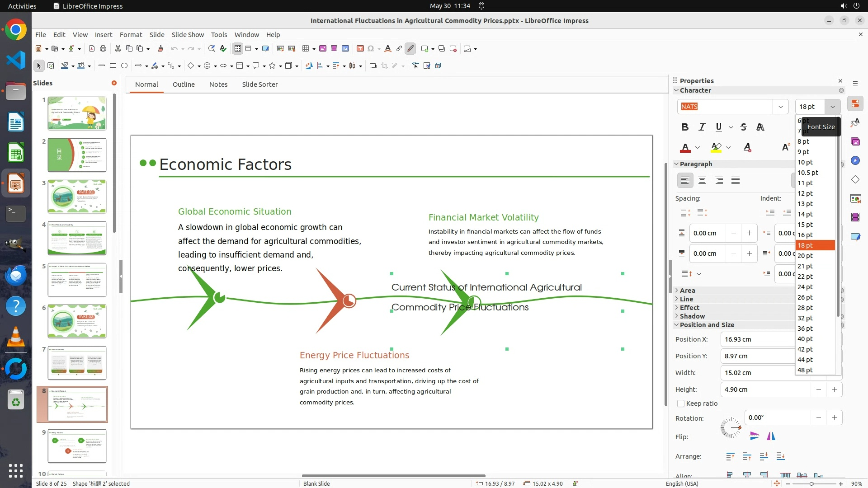Open the font name dropdown
Screen dimensions: 868x488
point(780,107)
